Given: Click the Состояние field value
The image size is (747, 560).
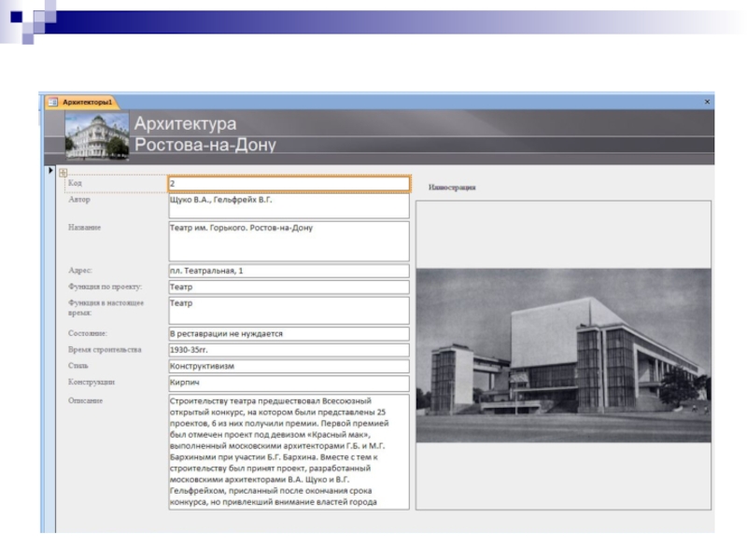Looking at the screenshot, I should point(288,333).
